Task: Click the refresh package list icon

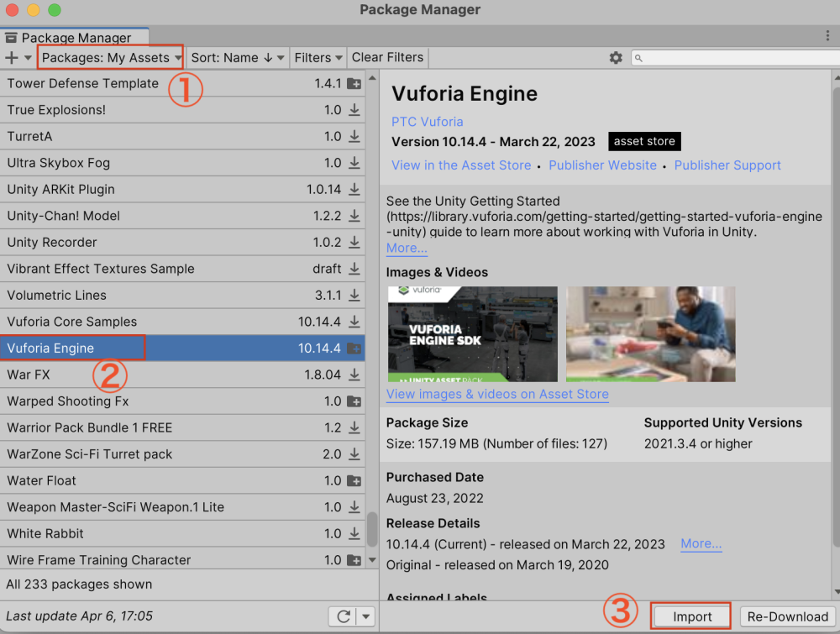Action: tap(343, 616)
